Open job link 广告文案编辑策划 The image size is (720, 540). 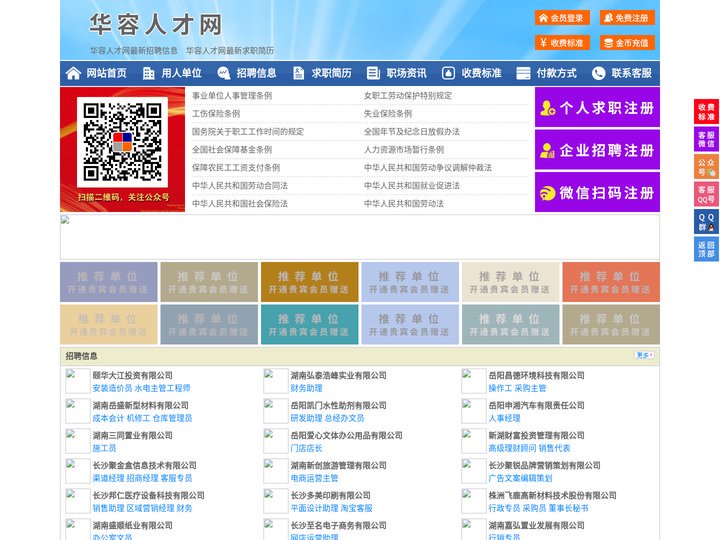520,478
